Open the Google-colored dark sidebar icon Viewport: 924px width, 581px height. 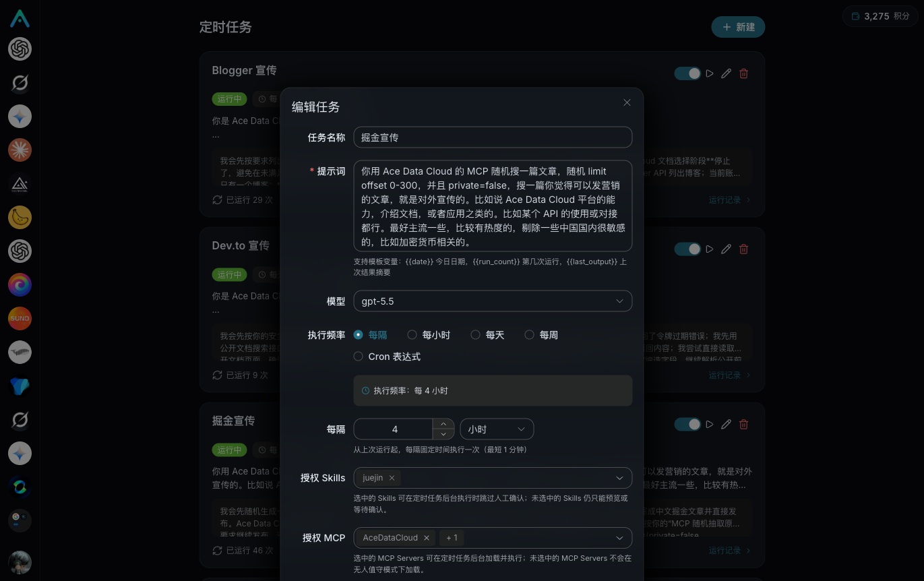[x=20, y=520]
